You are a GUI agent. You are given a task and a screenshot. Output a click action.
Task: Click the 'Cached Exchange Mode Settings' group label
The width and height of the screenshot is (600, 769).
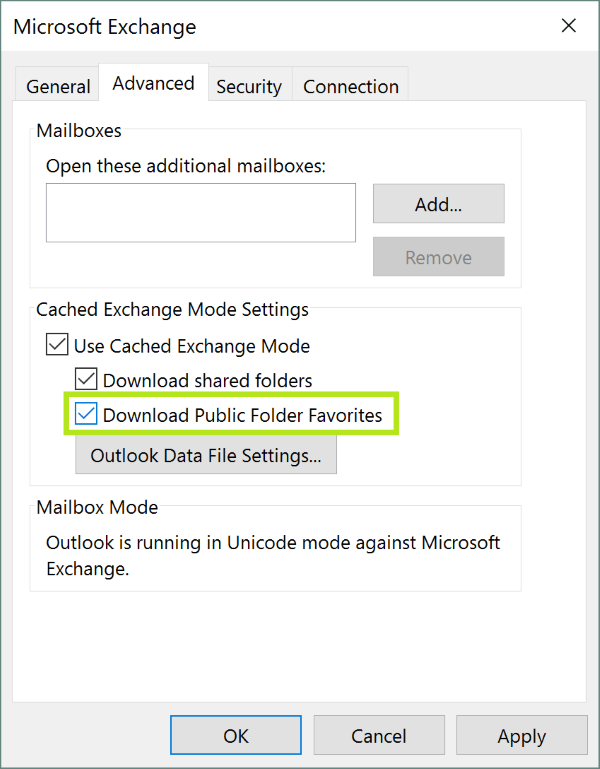point(172,309)
